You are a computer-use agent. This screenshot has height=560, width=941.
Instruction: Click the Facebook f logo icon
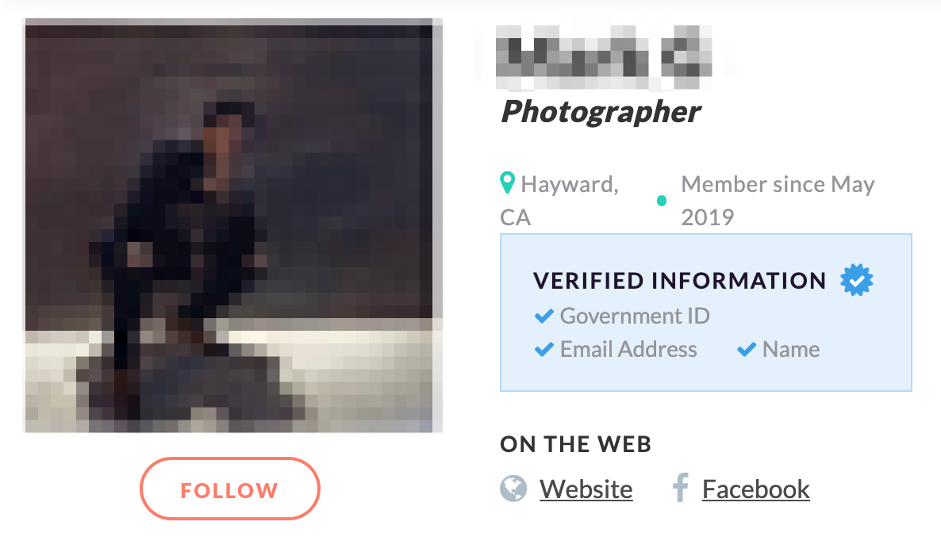tap(680, 487)
